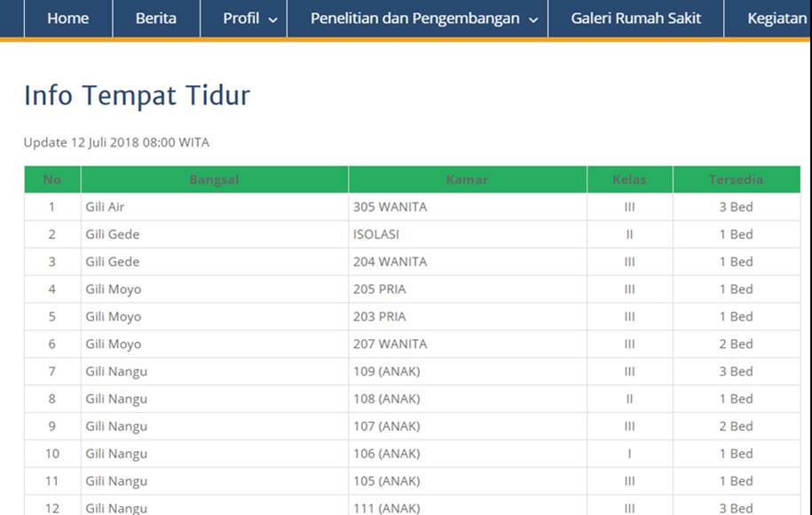Click the update timestamp text
Viewport: 812px width, 515px height.
pos(116,142)
